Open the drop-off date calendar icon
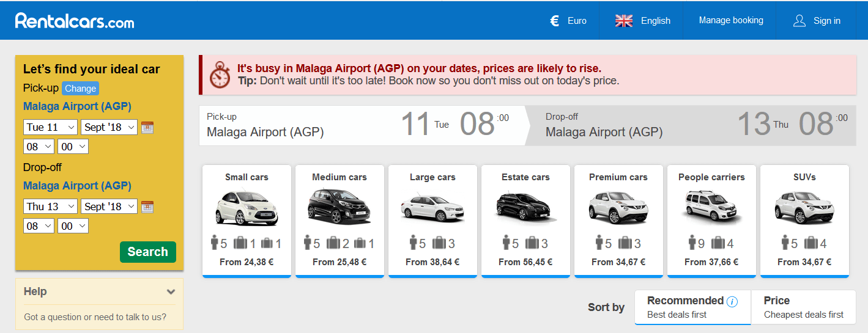Screen dimensions: 868x333 click(x=147, y=207)
